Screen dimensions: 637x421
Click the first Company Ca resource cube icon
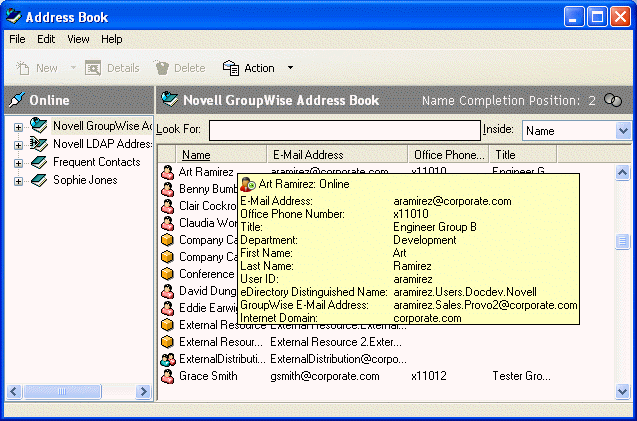click(x=167, y=240)
